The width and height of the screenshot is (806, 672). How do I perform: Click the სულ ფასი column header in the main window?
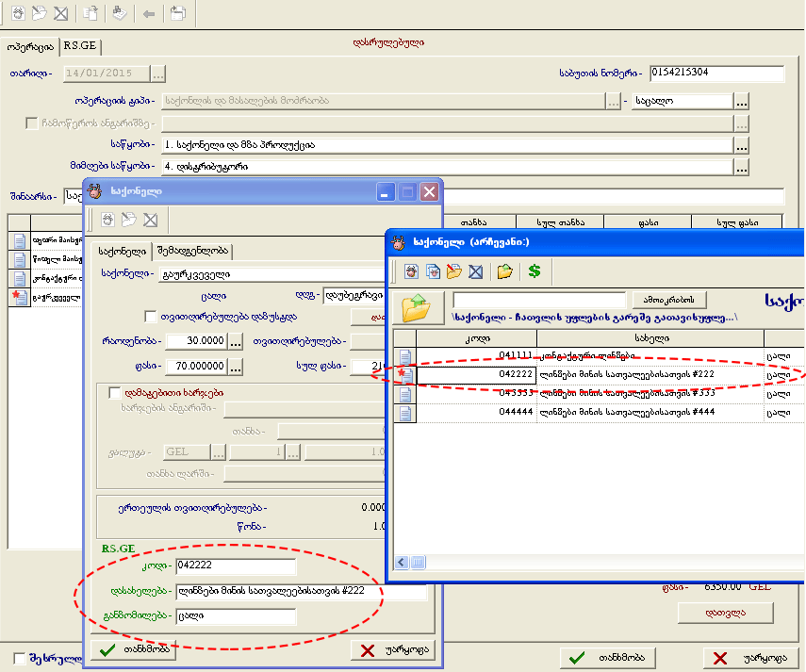tap(737, 221)
